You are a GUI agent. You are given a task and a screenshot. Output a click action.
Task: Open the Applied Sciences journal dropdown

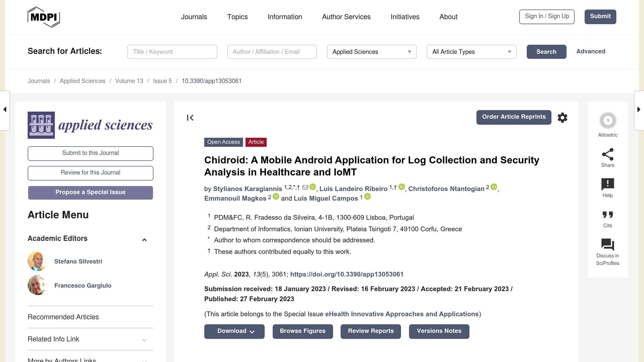371,52
